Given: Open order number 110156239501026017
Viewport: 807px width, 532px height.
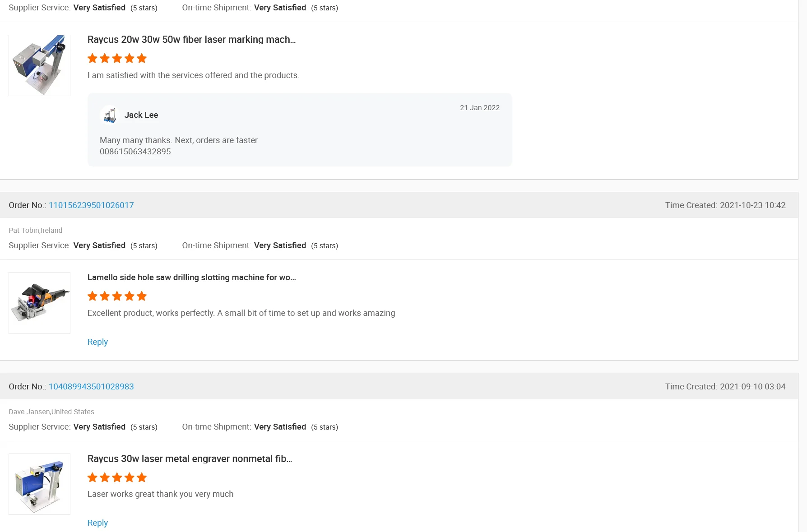Looking at the screenshot, I should click(x=91, y=205).
